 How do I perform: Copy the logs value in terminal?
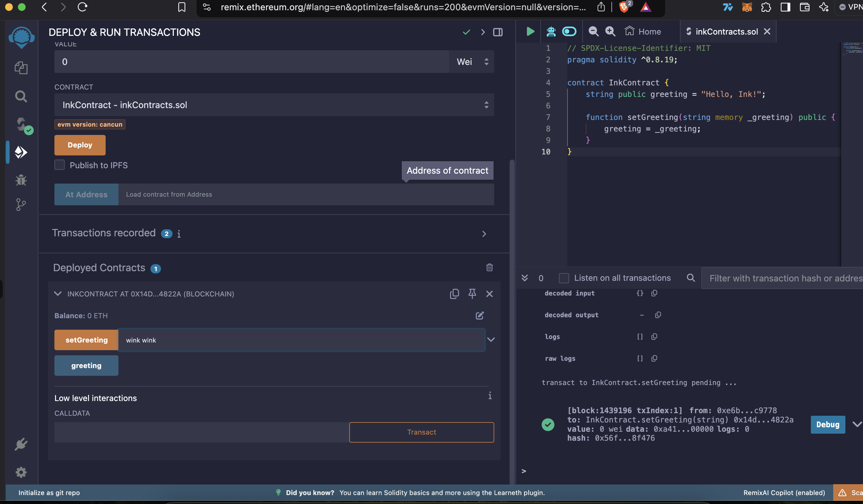click(x=654, y=337)
